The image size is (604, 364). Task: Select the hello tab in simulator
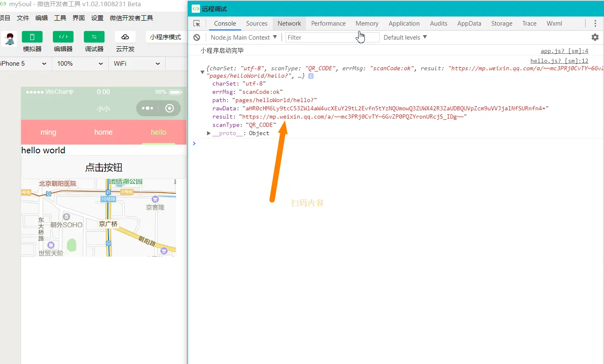tap(158, 132)
